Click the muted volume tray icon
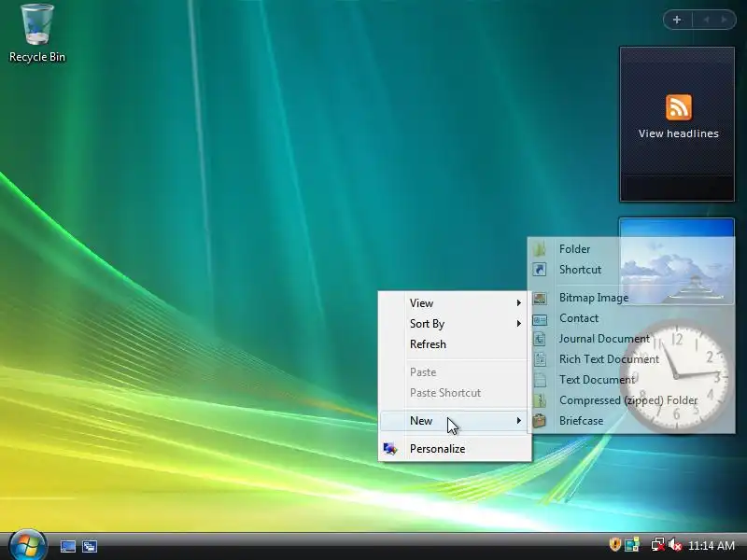Screen dimensions: 747x560 click(x=675, y=544)
